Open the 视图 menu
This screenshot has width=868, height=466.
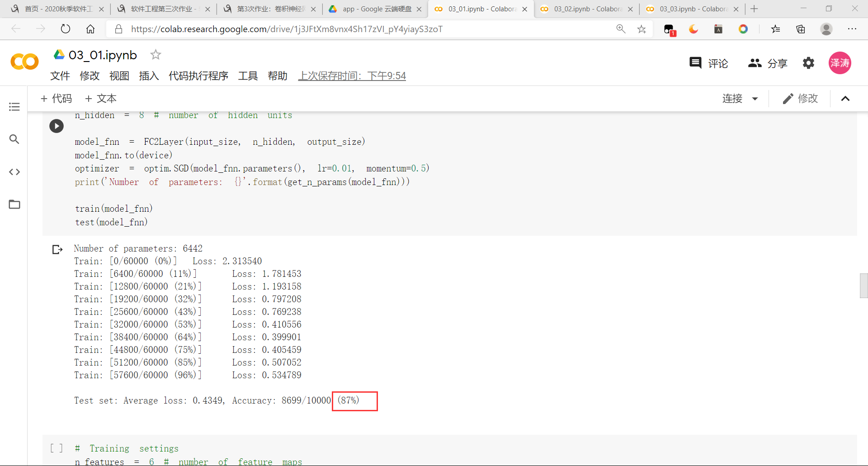tap(119, 76)
